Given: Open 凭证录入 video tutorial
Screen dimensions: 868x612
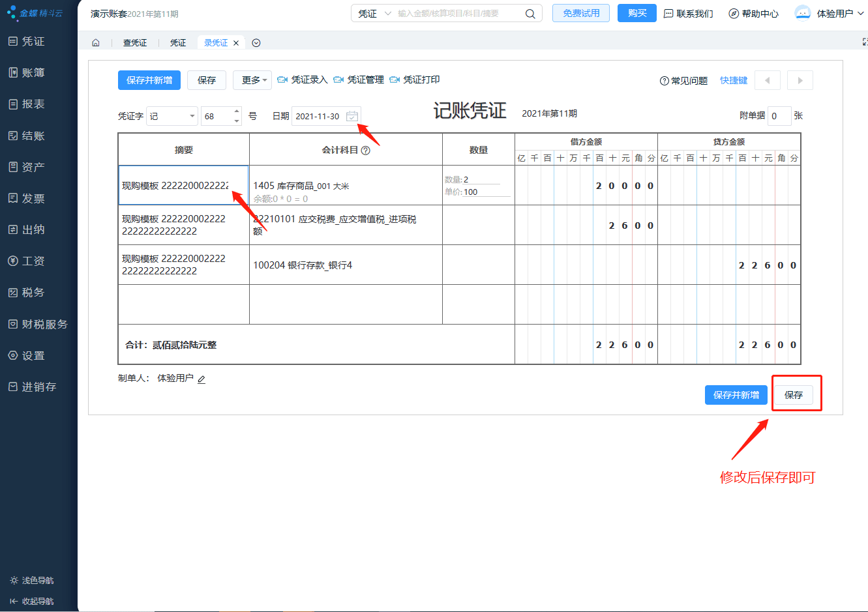Looking at the screenshot, I should [x=303, y=80].
